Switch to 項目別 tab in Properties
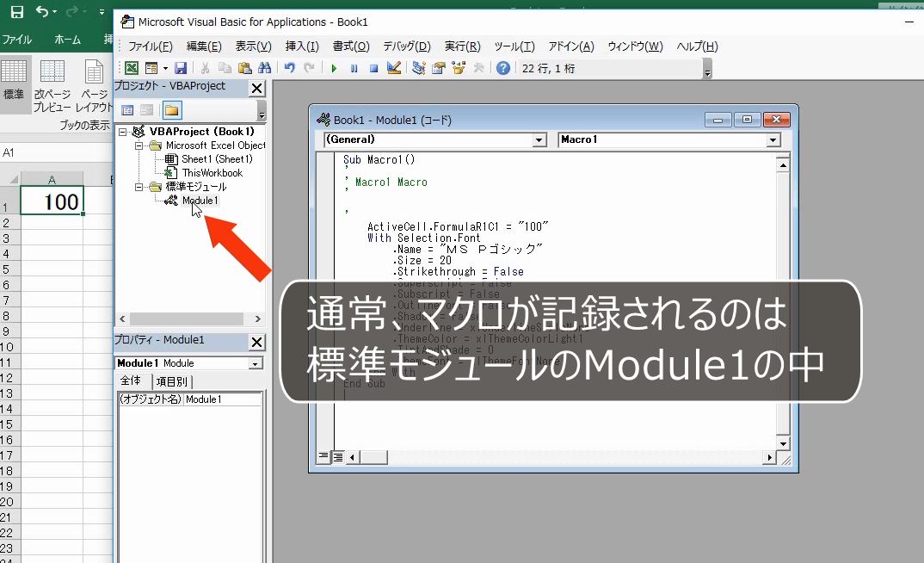Viewport: 924px width, 563px height. tap(171, 381)
